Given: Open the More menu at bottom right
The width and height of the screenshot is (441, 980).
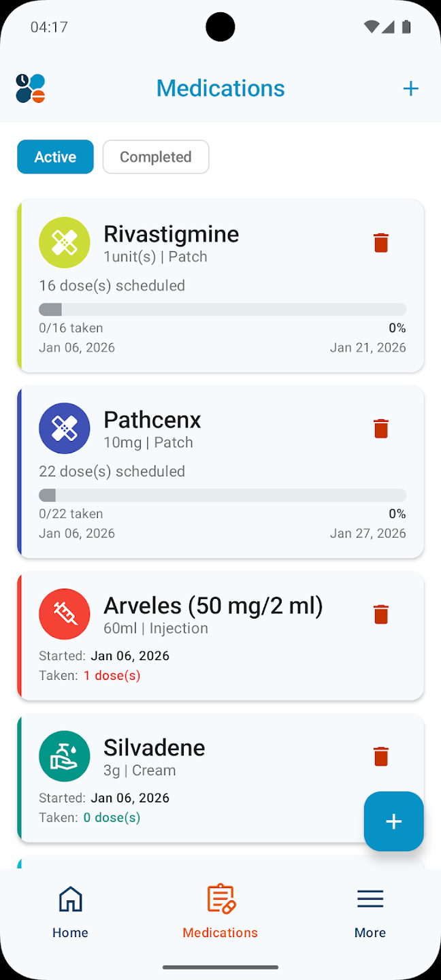Looking at the screenshot, I should 370,911.
